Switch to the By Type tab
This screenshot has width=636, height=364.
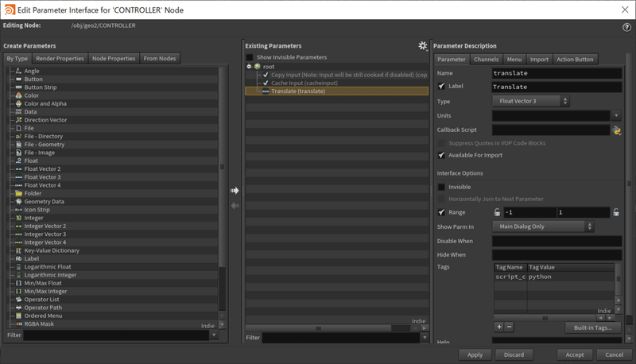pyautogui.click(x=17, y=58)
